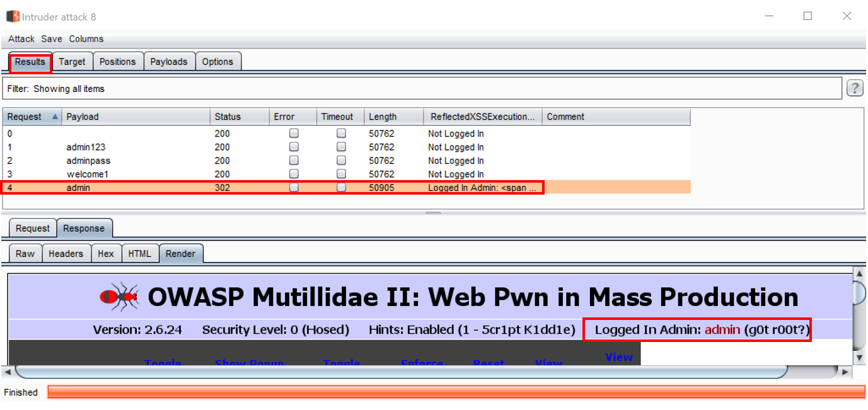Minimize the Intruder attack window
868x410 pixels.
[x=769, y=16]
